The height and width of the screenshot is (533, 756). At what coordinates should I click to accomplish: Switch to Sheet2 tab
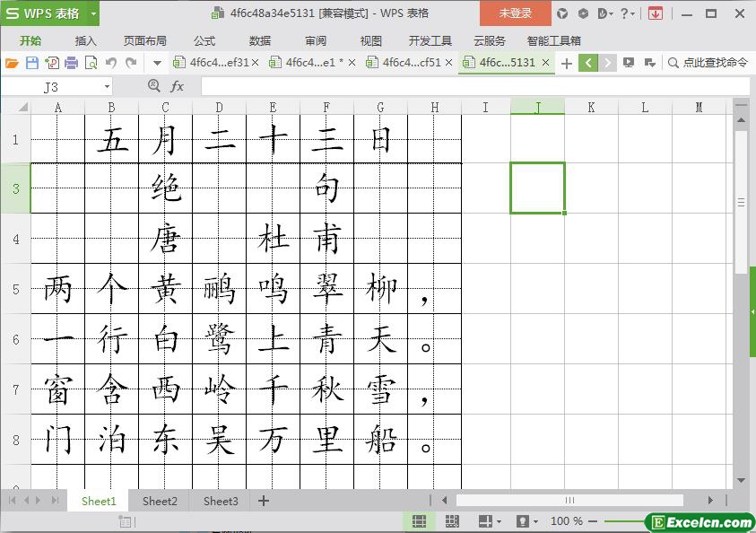point(160,501)
